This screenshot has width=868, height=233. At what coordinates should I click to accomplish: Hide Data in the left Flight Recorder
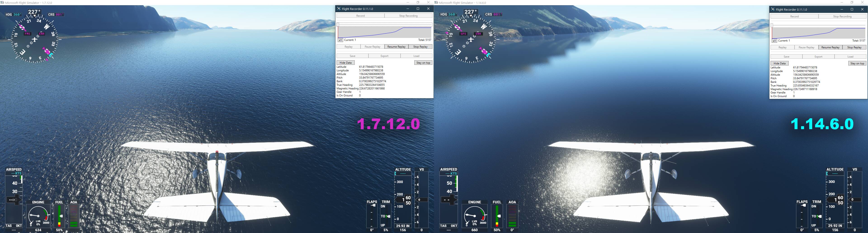(x=345, y=63)
